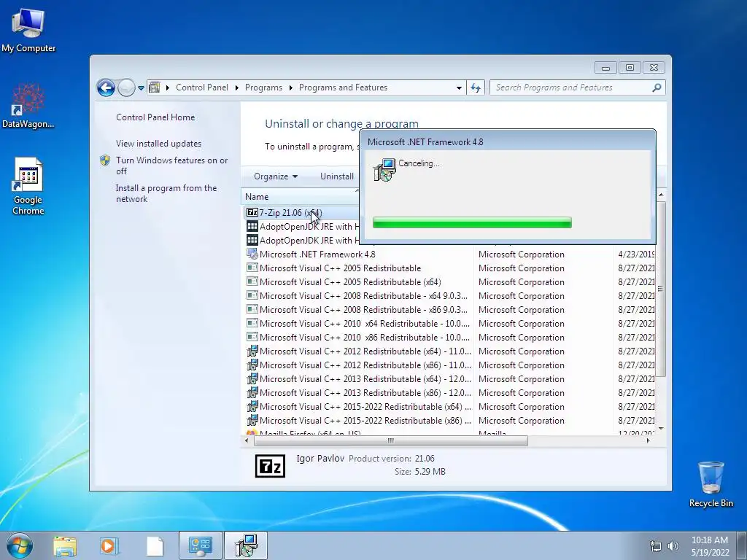
Task: Click the Control Panel breadcrumb
Action: [x=202, y=87]
